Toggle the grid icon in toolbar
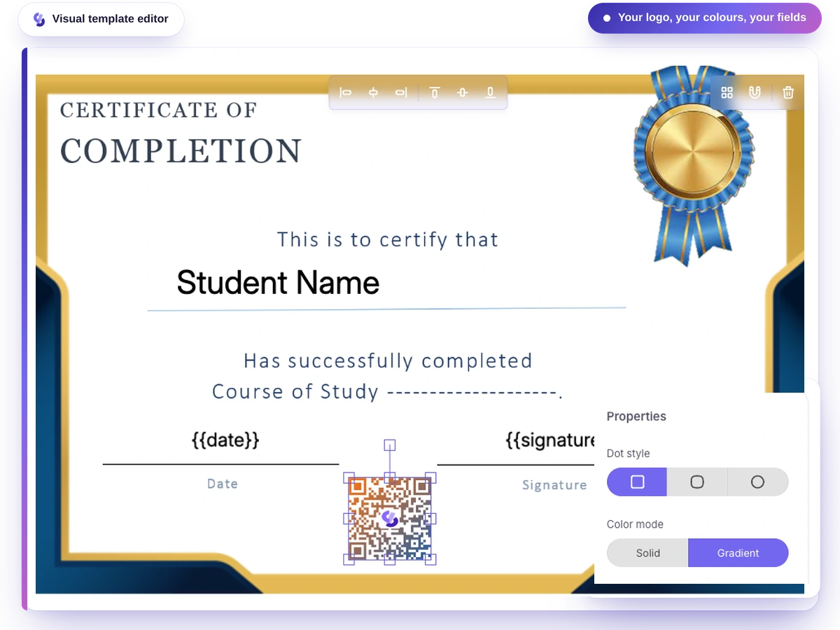The image size is (840, 630). (x=727, y=92)
